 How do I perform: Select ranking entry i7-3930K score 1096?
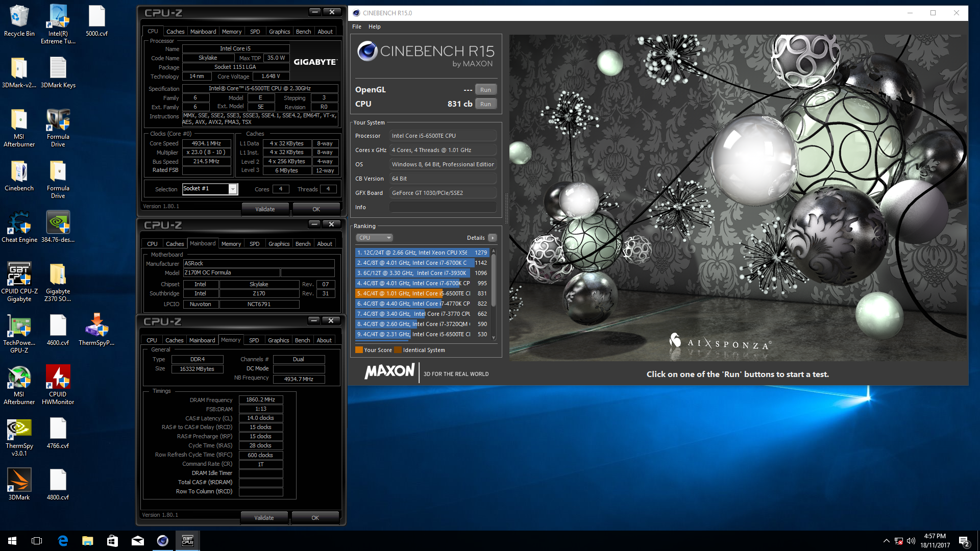(422, 273)
